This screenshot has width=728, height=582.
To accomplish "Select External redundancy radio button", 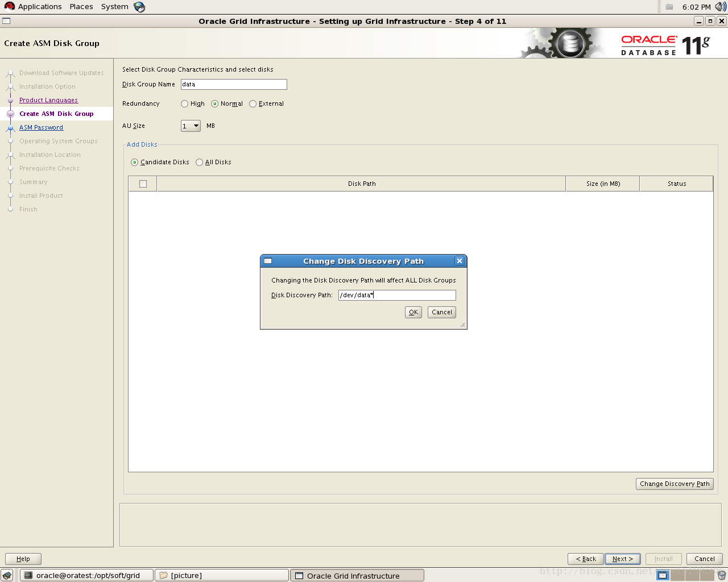I will tap(253, 103).
